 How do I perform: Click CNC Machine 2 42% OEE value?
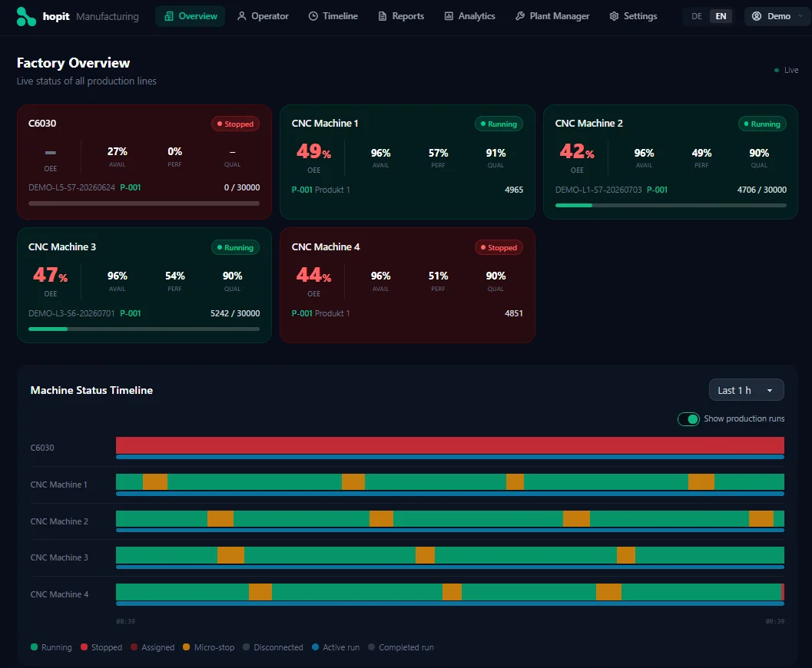(577, 151)
